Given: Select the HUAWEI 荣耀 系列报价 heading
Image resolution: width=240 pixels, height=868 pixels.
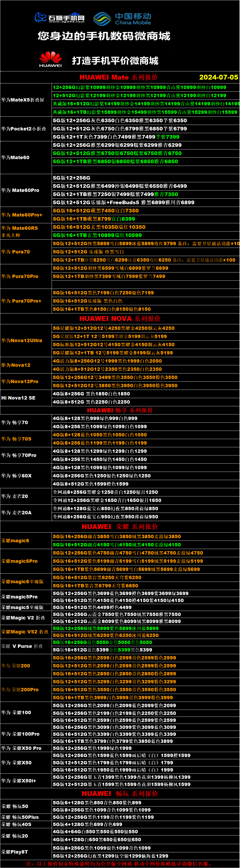Looking at the screenshot, I should pyautogui.click(x=120, y=526).
